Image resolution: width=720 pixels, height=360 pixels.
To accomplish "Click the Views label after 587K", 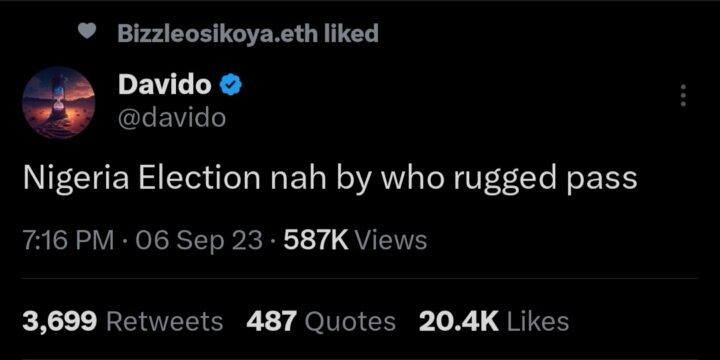I will [391, 241].
